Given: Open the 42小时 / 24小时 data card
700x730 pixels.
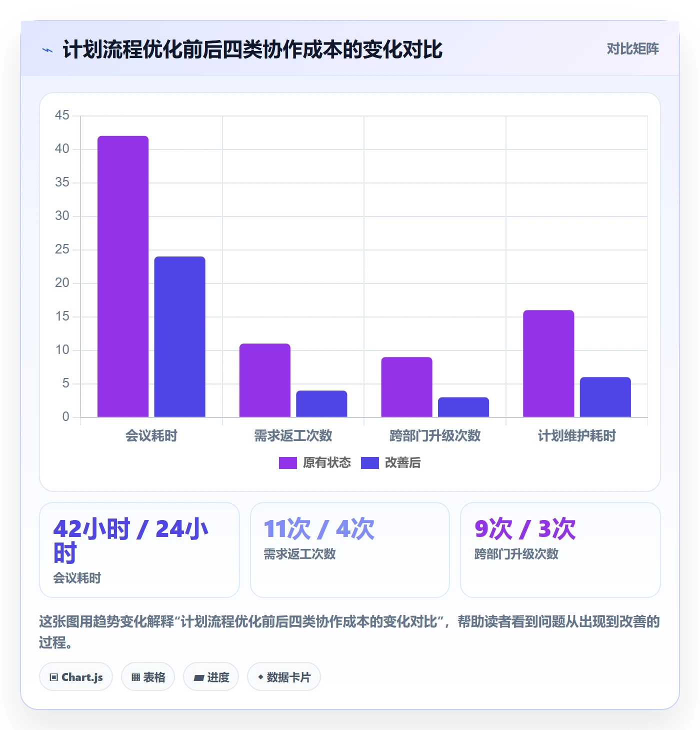Looking at the screenshot, I should coord(139,550).
